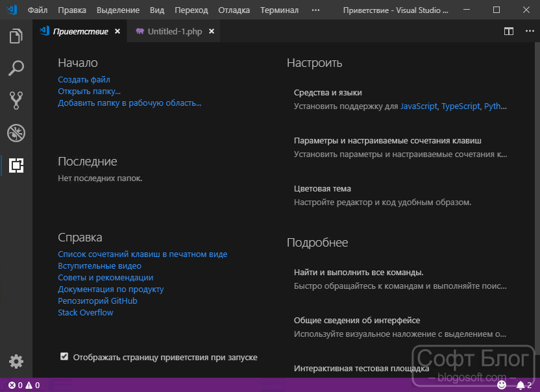Toggle Отображать страницу приветствия при запуске checkbox
540x392 pixels.
tap(64, 356)
